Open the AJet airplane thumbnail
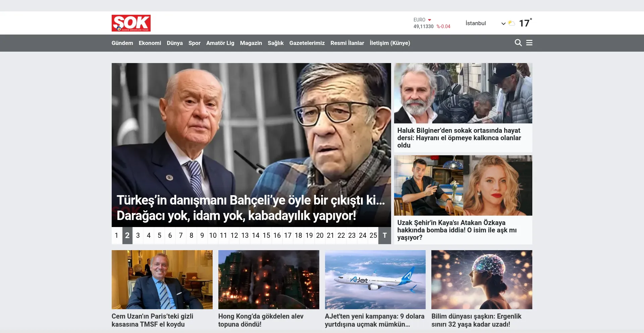Viewport: 644px width, 333px height. 375,279
